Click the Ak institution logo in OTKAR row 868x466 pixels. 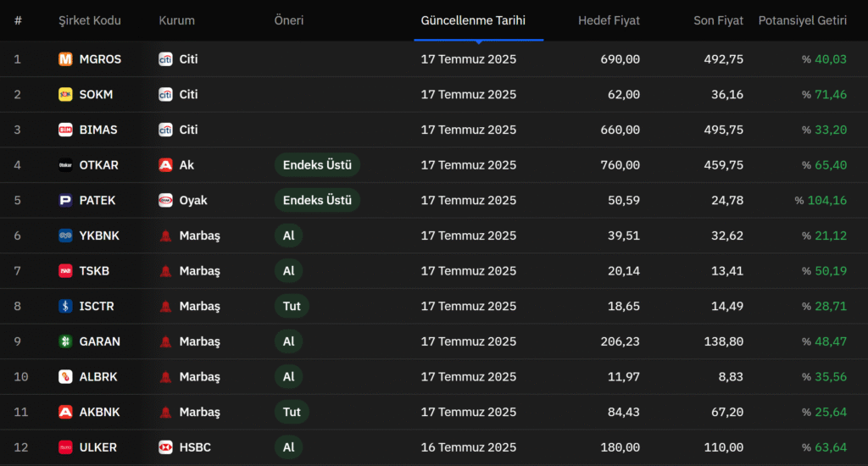pos(165,165)
